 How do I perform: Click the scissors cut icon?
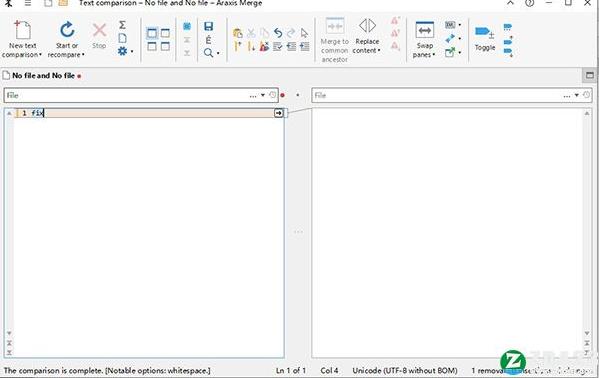(x=251, y=33)
